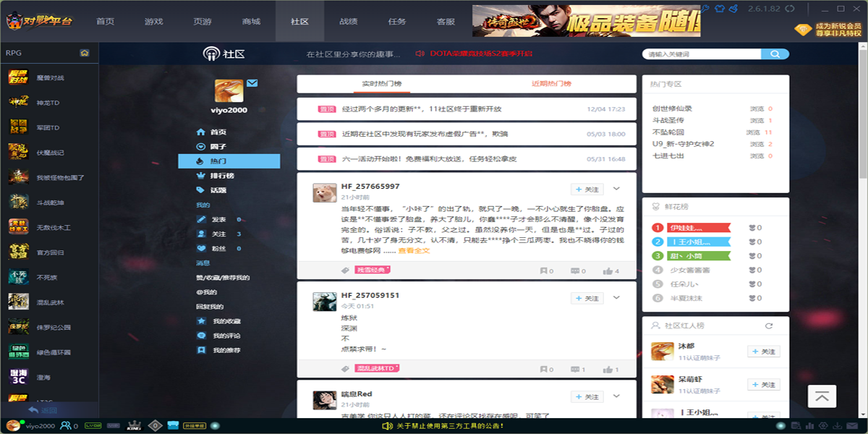Expand the chevron menu on HF_257665997's post

pos(616,189)
